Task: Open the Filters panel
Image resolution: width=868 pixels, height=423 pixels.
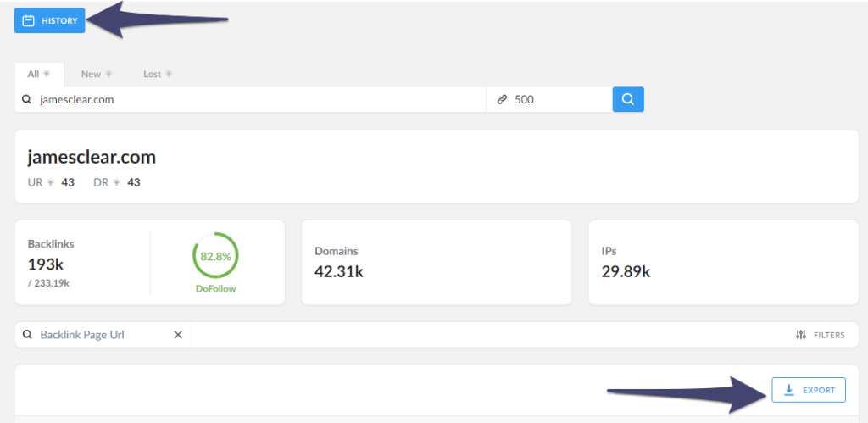Action: coord(820,334)
